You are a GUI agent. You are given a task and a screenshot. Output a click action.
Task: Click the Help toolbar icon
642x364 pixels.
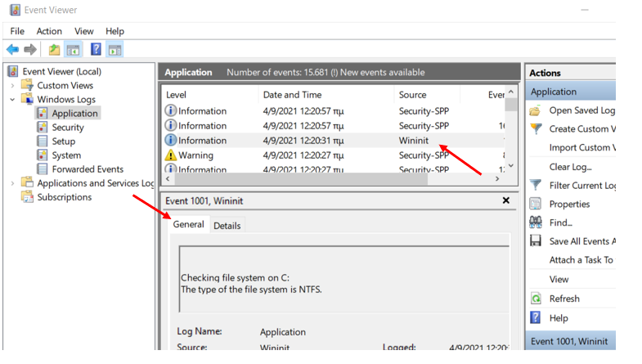point(96,50)
